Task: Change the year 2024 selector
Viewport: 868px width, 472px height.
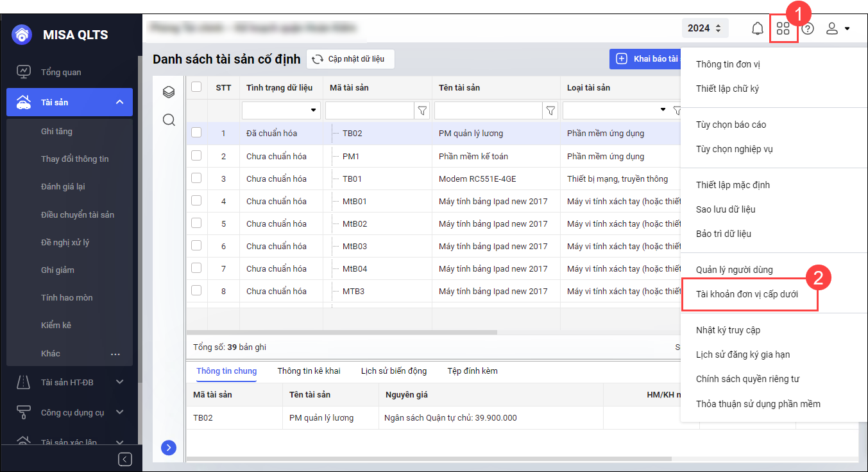Action: [x=705, y=28]
